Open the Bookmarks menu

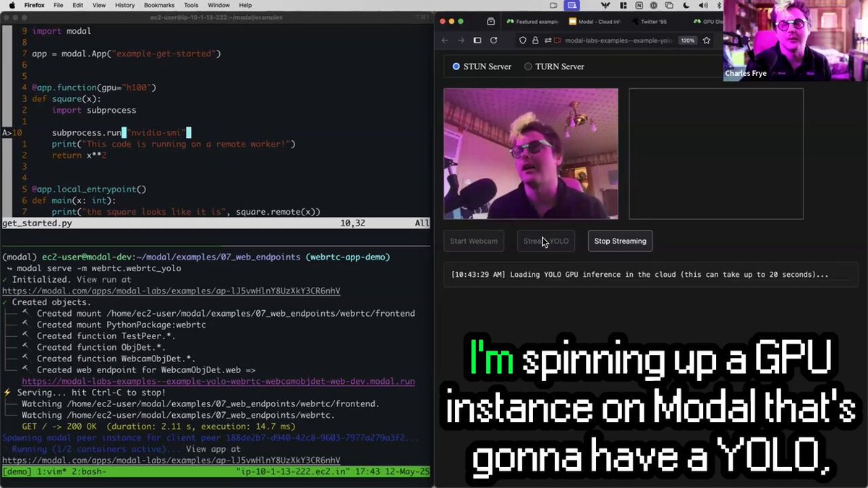tap(159, 5)
